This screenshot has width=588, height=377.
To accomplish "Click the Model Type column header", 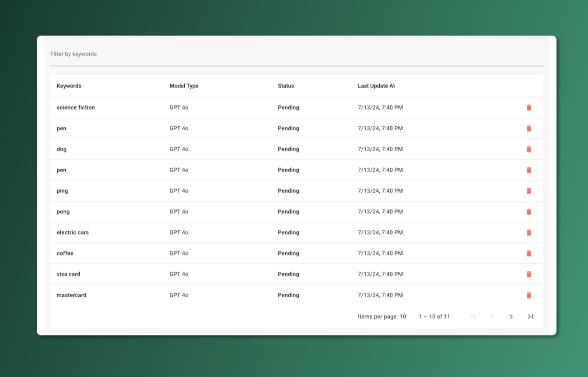I will click(184, 86).
